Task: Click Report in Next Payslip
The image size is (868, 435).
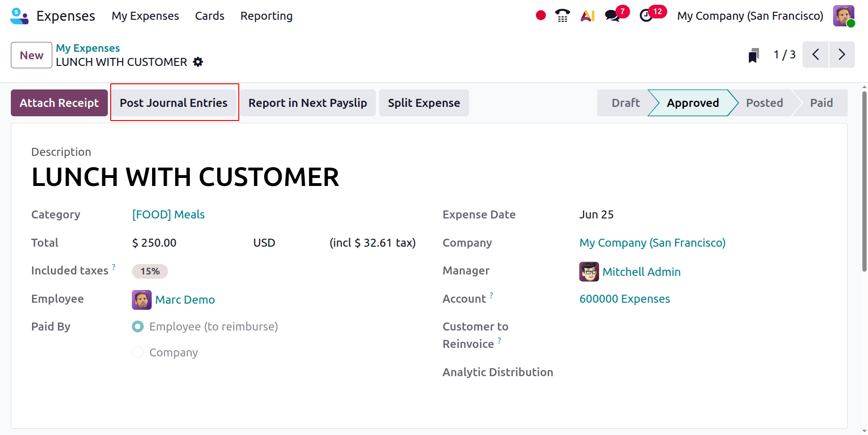Action: (x=308, y=103)
